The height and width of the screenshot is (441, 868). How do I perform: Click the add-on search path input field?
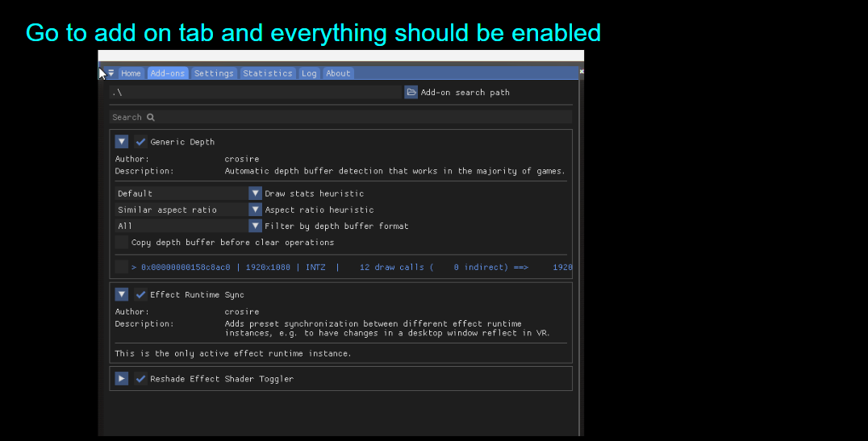(x=255, y=93)
